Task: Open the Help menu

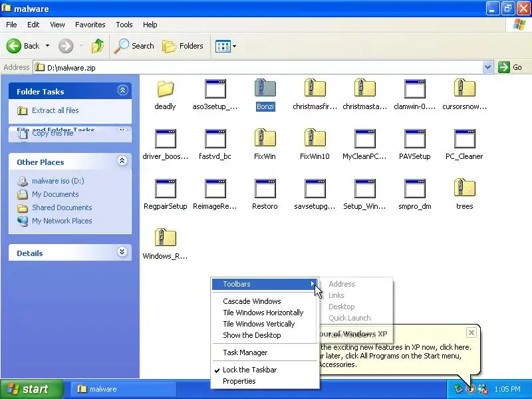Action: click(x=150, y=25)
